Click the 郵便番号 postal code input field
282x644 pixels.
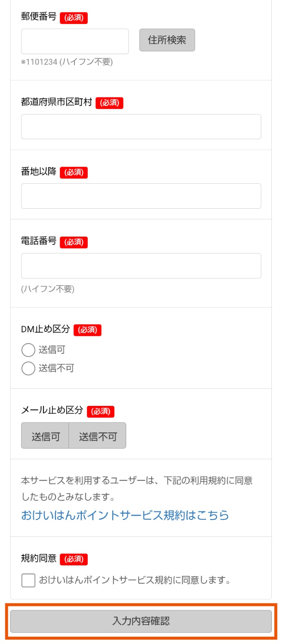coord(74,41)
